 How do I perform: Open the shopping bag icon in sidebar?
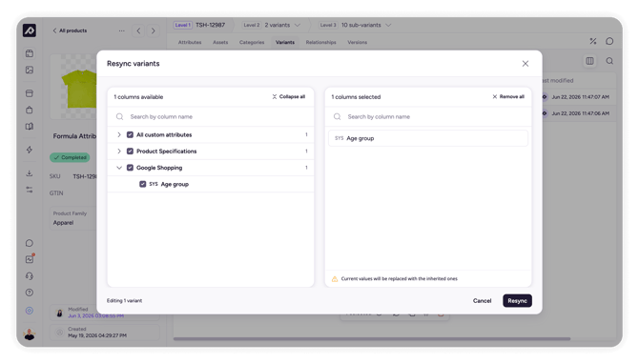(x=30, y=110)
